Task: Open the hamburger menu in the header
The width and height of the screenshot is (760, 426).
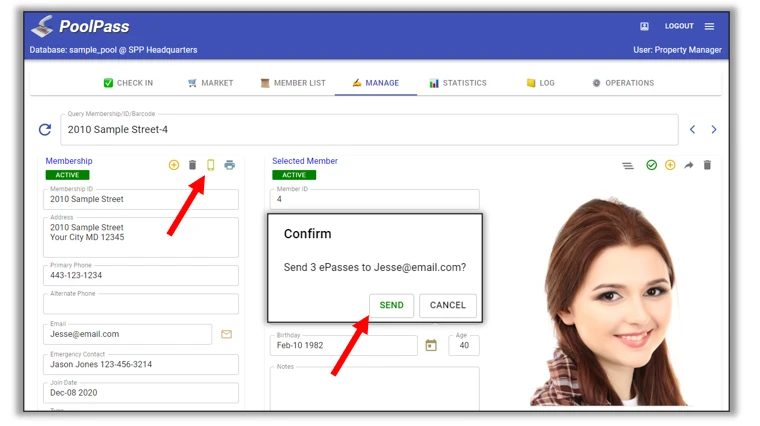Action: [709, 26]
